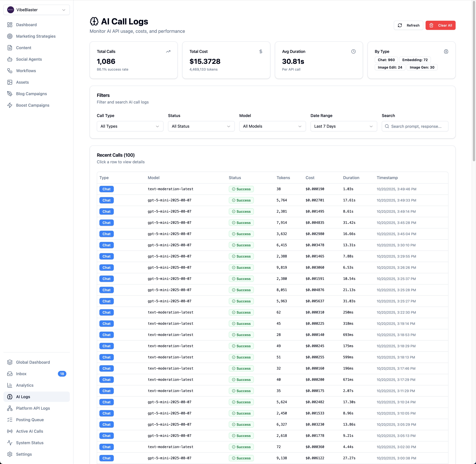Click the Assets image icon
This screenshot has width=476, height=464.
point(10,82)
